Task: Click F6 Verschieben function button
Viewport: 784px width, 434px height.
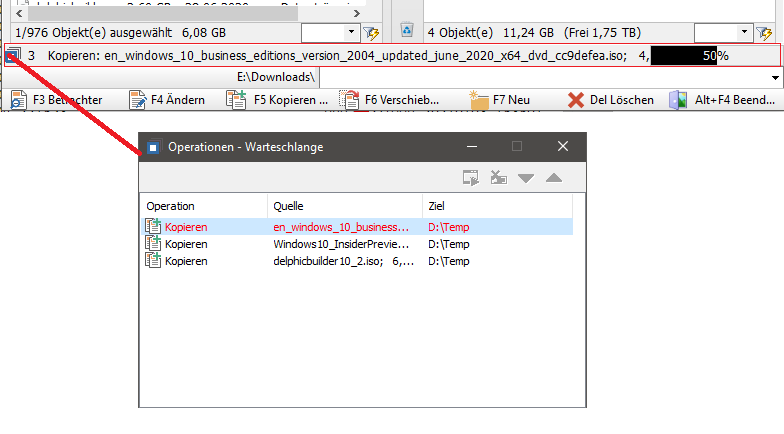Action: 390,100
